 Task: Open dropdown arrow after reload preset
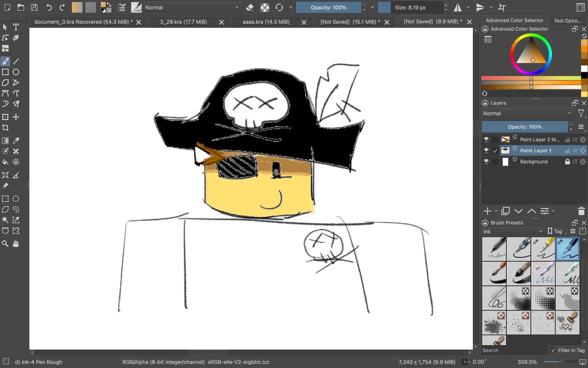(291, 7)
